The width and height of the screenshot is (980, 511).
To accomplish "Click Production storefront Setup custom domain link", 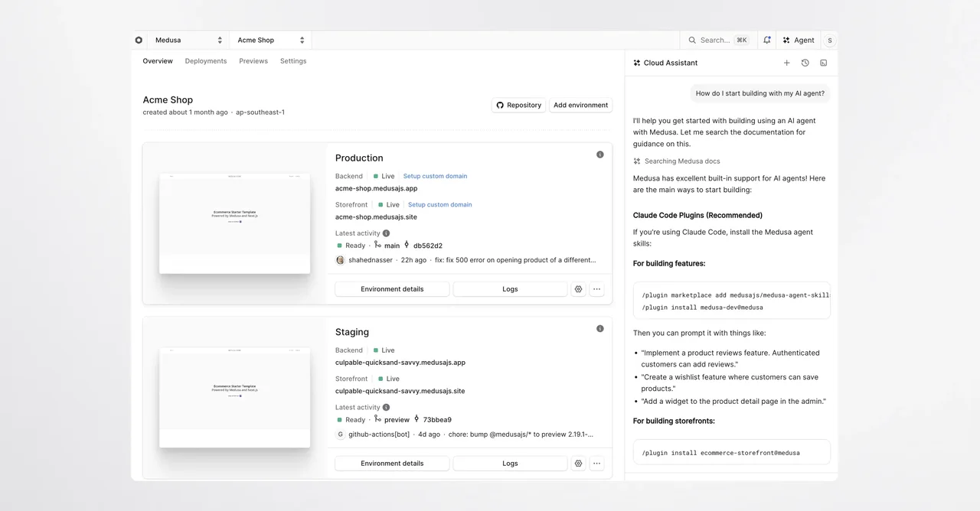I will 439,204.
